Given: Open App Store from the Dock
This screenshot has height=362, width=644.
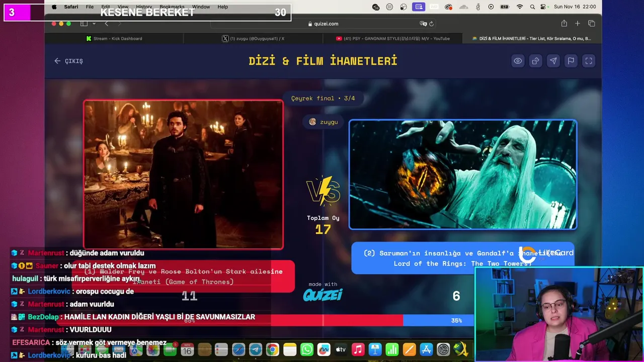Looking at the screenshot, I should [426, 349].
